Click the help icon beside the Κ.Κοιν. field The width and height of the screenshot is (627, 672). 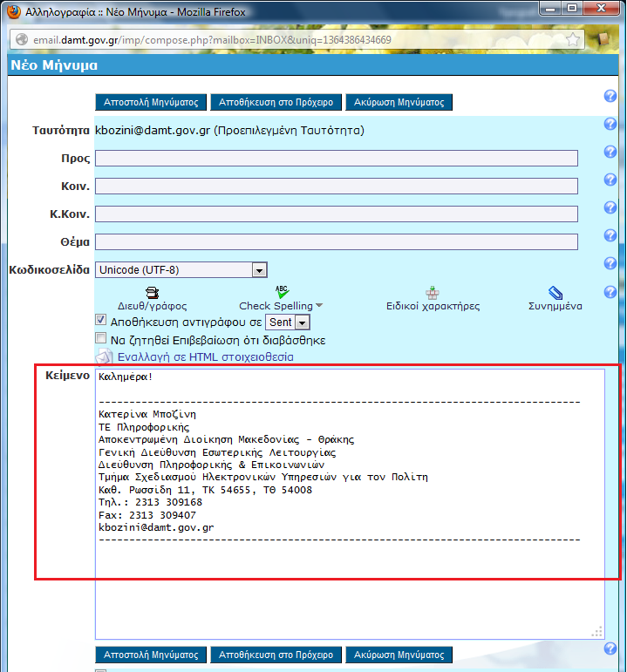[x=610, y=207]
